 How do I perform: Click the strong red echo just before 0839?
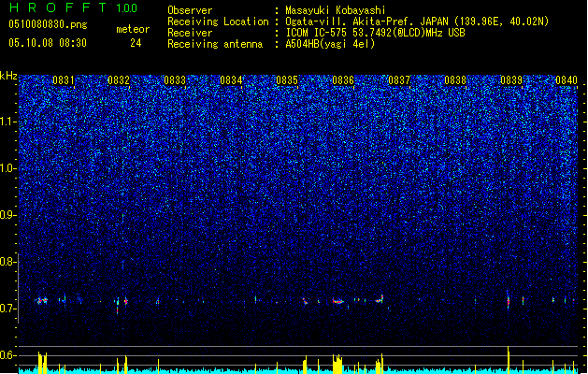point(509,300)
